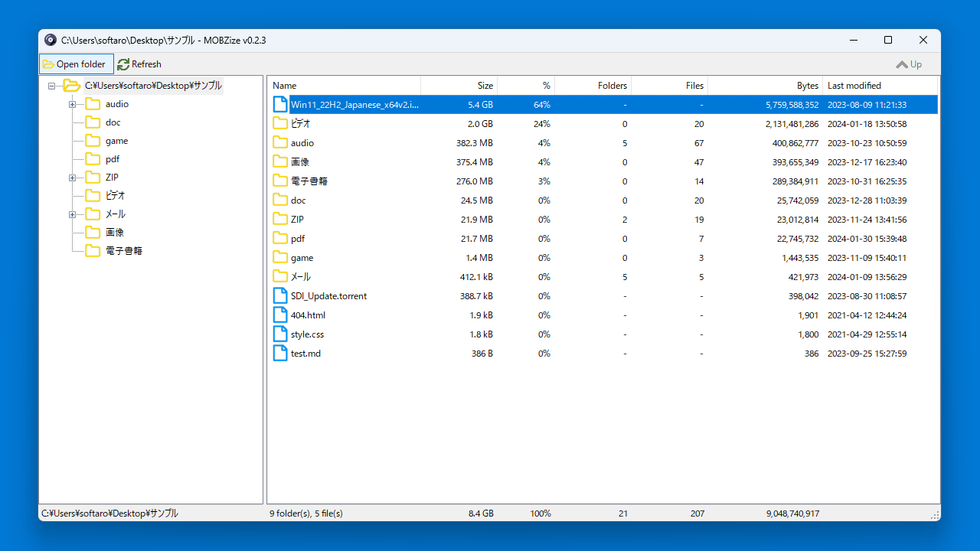Click the 382.3 MB size cell
The width and height of the screenshot is (980, 551).
pos(475,143)
